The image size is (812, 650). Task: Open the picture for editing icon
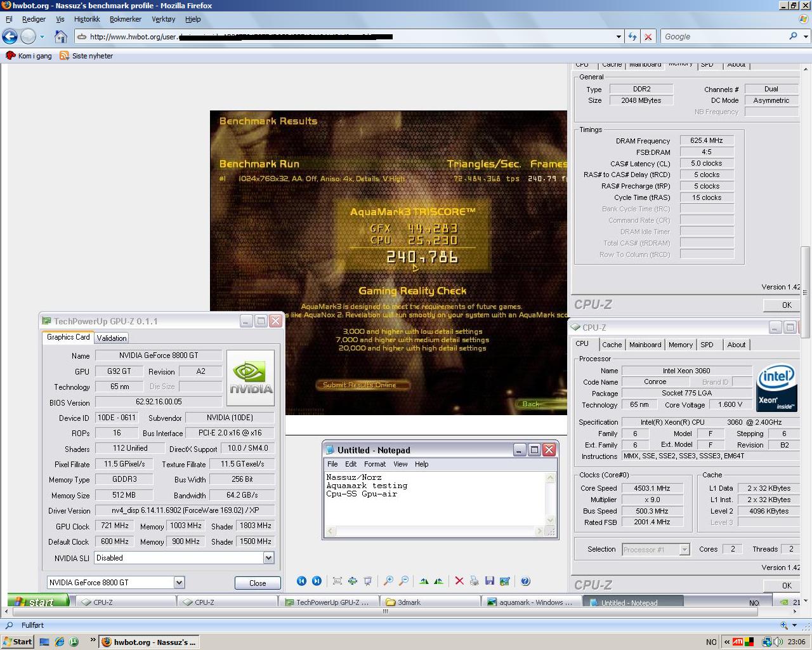[x=505, y=581]
